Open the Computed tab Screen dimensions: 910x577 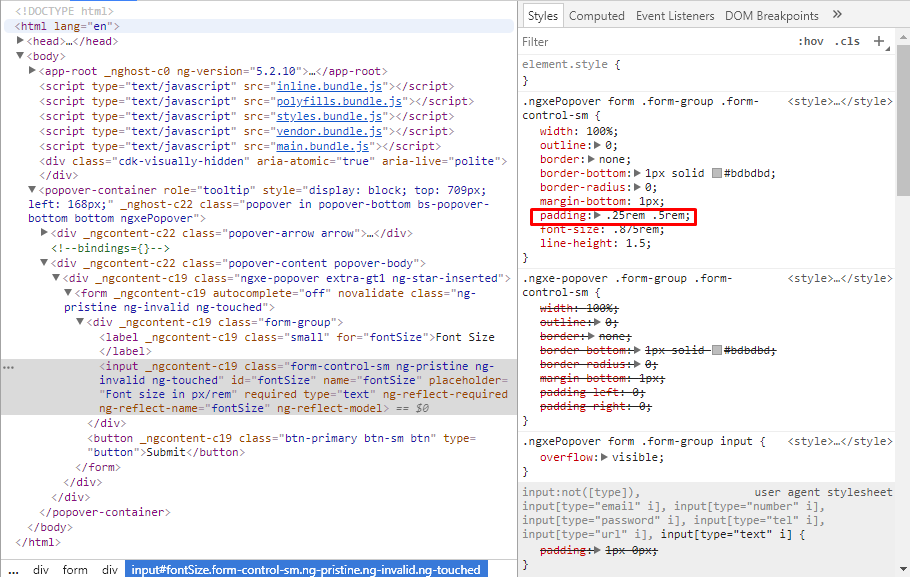[597, 16]
